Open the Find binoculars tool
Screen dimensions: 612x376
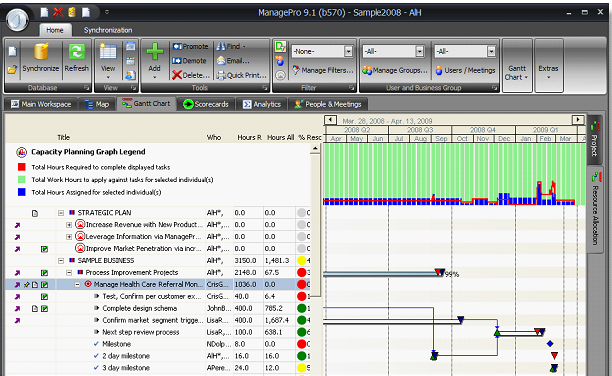coord(231,46)
